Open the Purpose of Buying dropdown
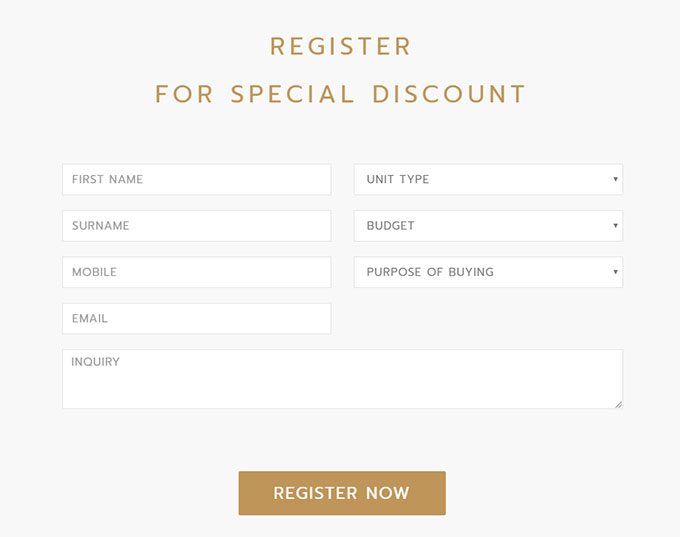This screenshot has width=680, height=537. 488,272
